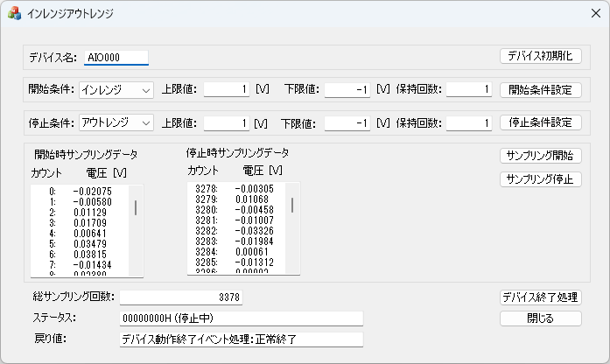Image resolution: width=610 pixels, height=364 pixels.
Task: Click the 閉じる button
Action: coord(540,318)
